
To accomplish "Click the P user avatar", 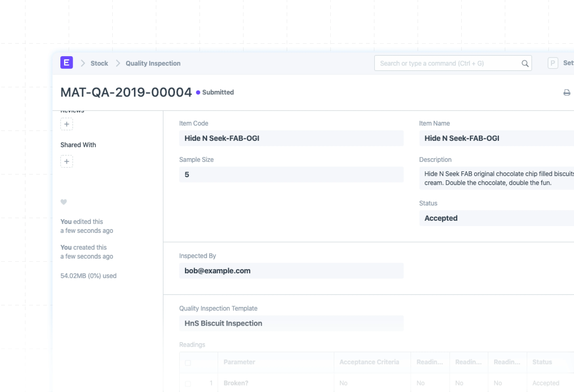I will tap(553, 63).
